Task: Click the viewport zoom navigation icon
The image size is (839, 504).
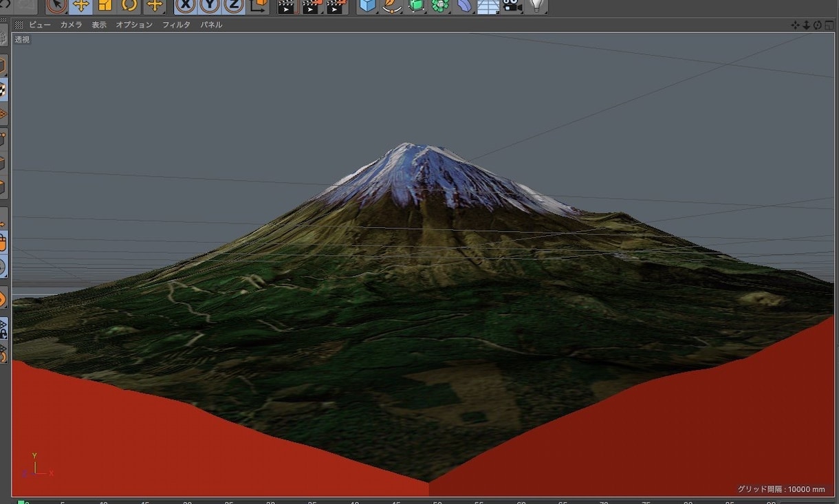Action: [807, 25]
